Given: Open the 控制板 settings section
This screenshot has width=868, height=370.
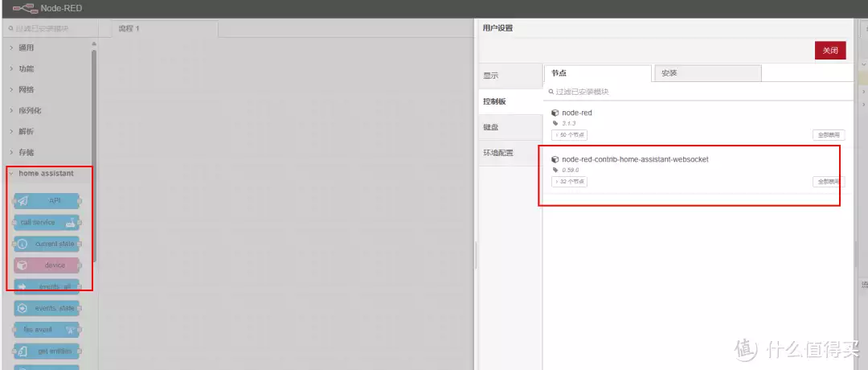Looking at the screenshot, I should pyautogui.click(x=510, y=102).
